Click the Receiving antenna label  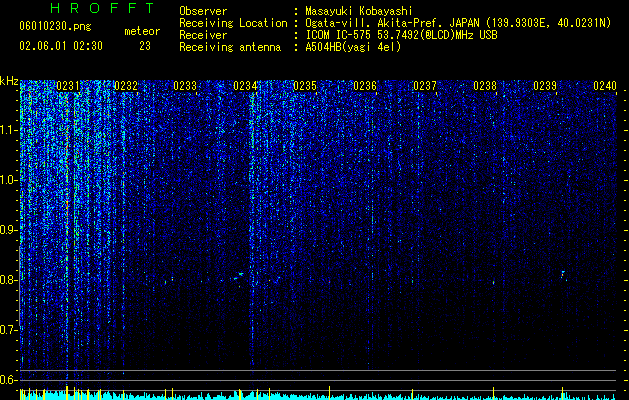(230, 47)
